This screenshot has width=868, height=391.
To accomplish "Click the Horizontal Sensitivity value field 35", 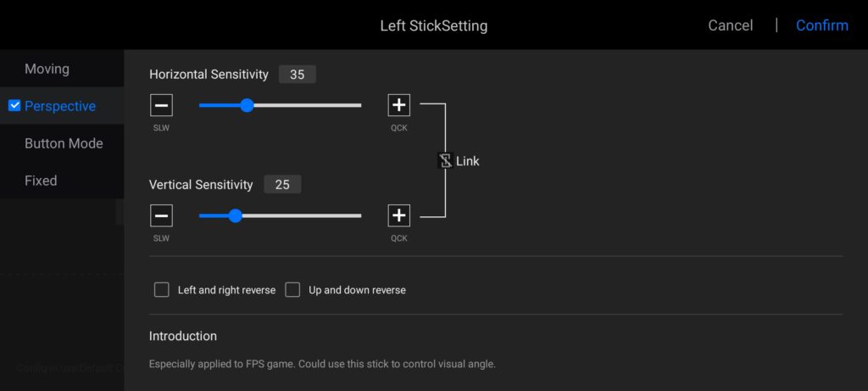I will click(x=297, y=75).
